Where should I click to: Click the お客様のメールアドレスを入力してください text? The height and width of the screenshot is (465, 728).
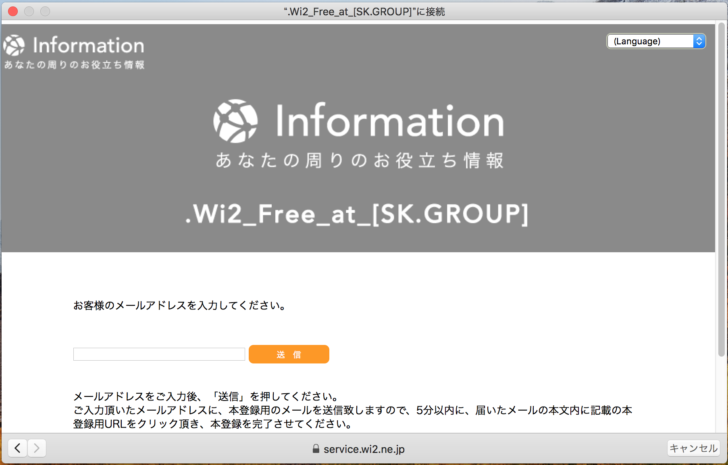click(x=179, y=305)
